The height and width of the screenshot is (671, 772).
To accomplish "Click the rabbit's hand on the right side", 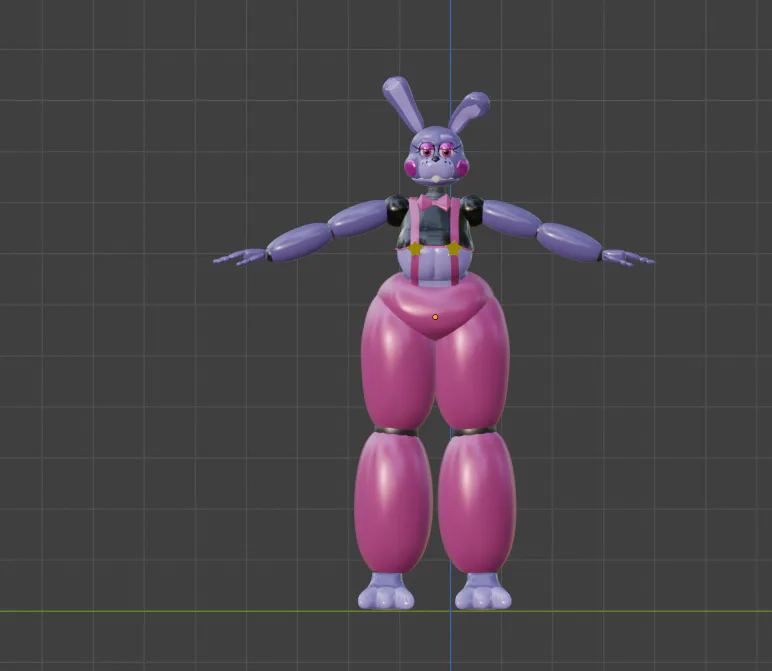I will (x=628, y=257).
